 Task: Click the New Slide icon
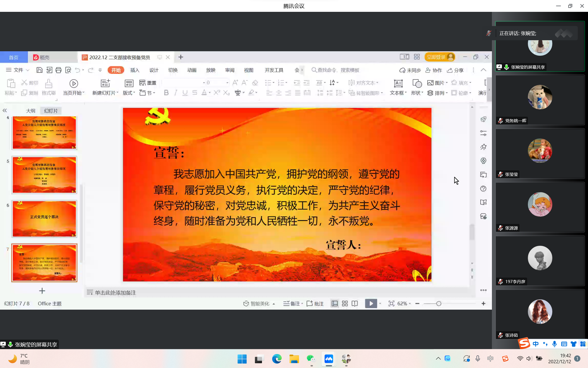[x=105, y=83]
